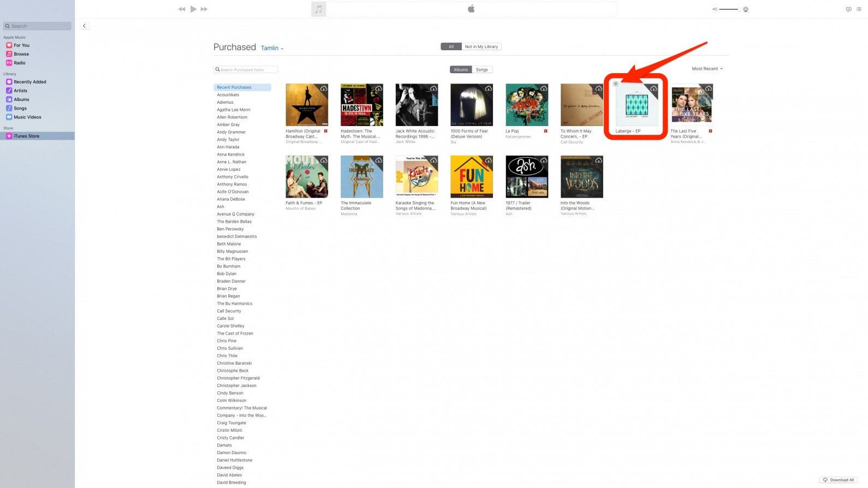
Task: Toggle the view to Songs
Action: click(481, 70)
